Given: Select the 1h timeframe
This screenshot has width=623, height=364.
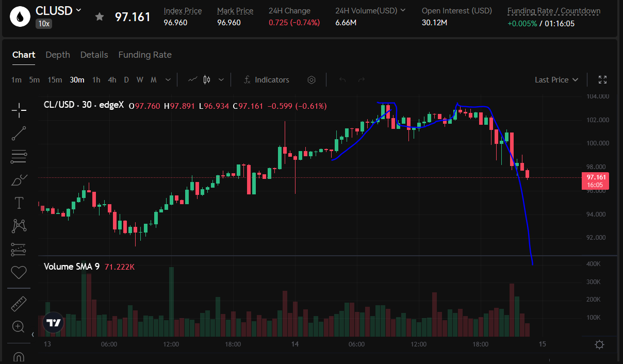Looking at the screenshot, I should 96,80.
